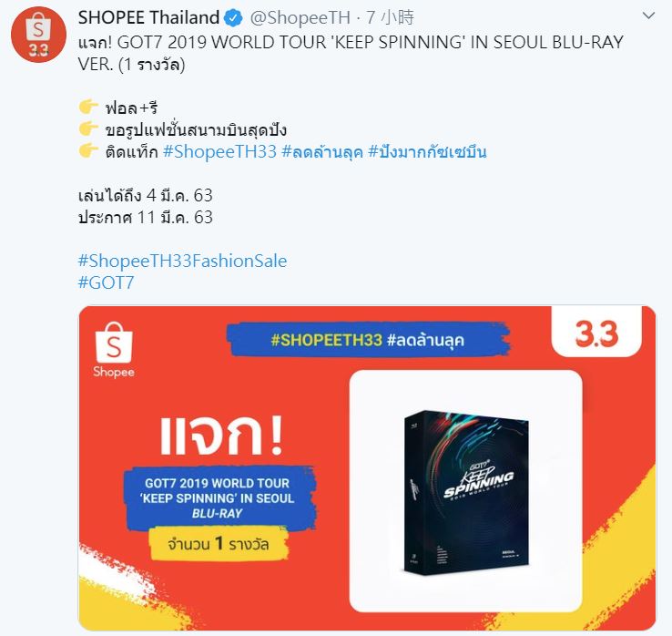Viewport: 672px width, 636px height.
Task: Open the #ปังมากกัซเซบีน hashtag link
Action: pos(427,152)
